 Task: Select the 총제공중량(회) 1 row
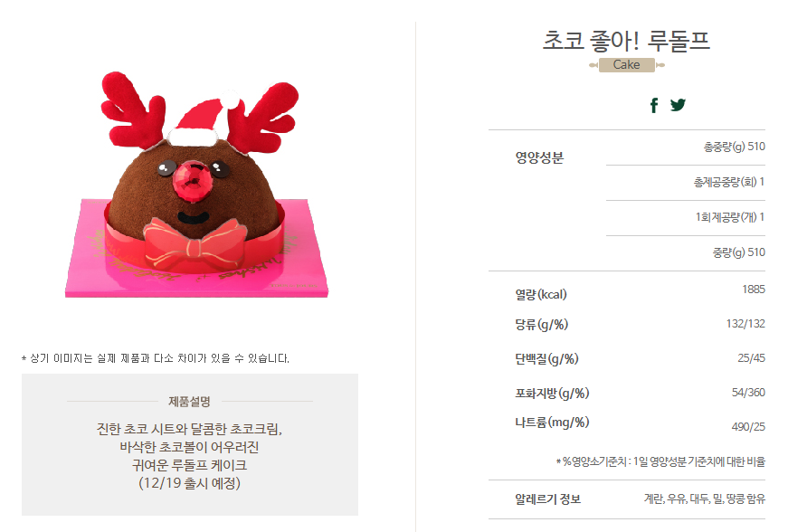[x=686, y=183]
